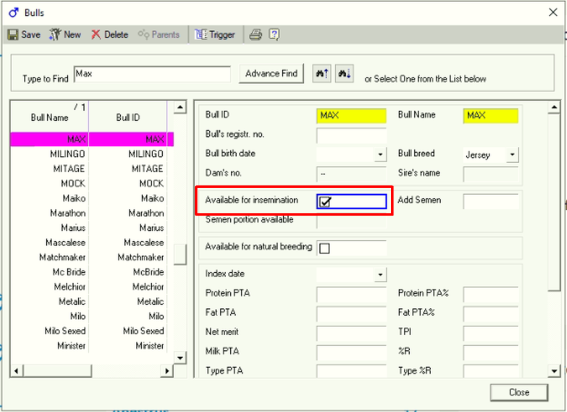This screenshot has height=412, width=567.
Task: Create a new bull record with New
Action: point(65,35)
